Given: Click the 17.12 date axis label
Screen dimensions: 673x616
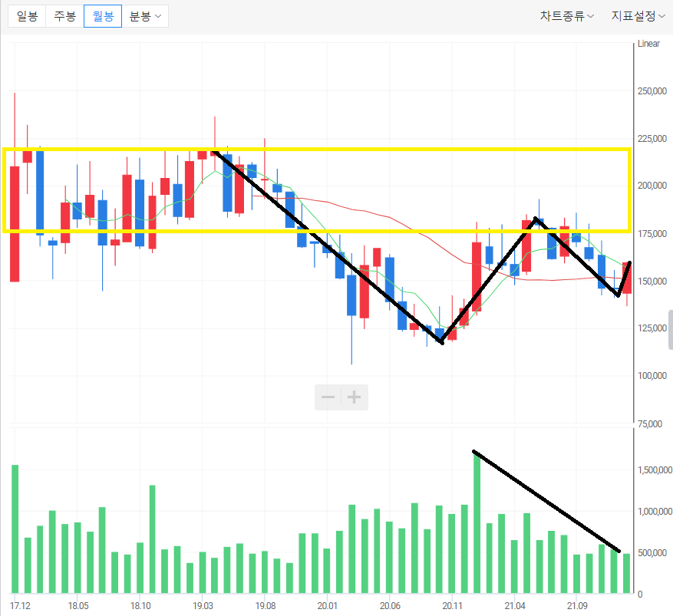Looking at the screenshot, I should pos(20,606).
